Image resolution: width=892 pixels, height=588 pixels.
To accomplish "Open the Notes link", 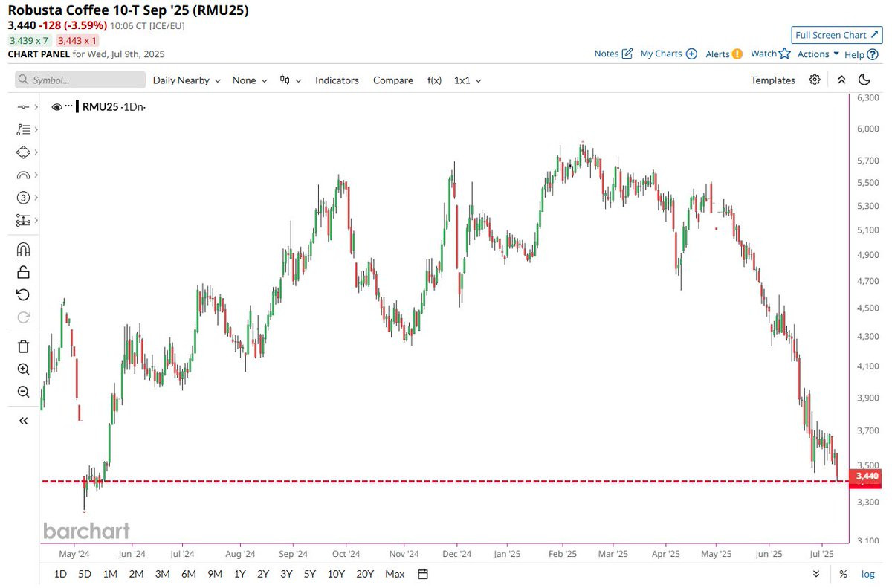I will (613, 54).
